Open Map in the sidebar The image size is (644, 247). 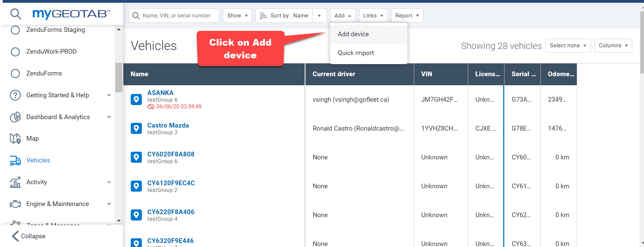coord(33,139)
